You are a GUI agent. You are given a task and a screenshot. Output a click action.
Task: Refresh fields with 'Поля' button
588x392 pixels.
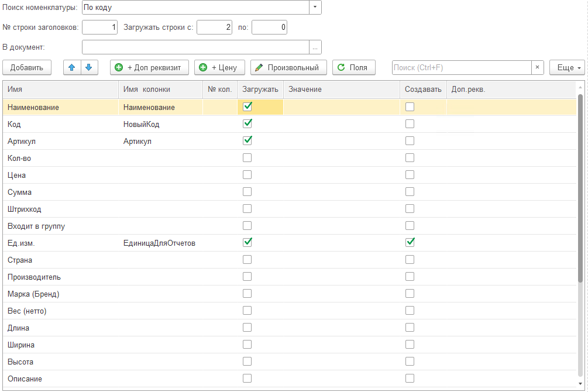[353, 67]
